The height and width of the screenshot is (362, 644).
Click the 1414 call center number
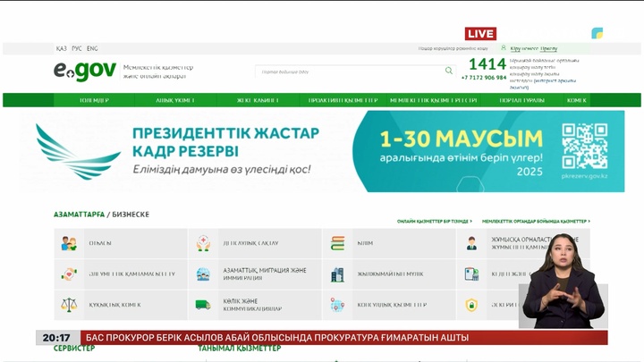point(487,64)
